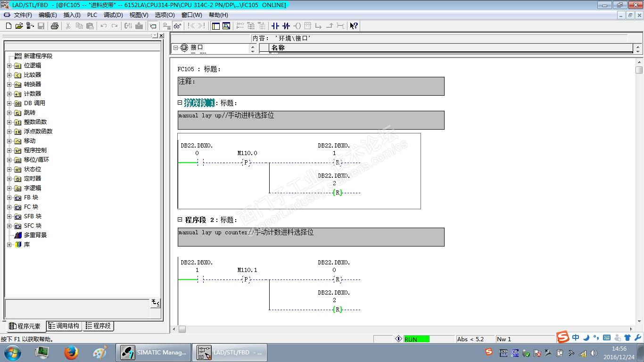644x362 pixels.
Task: Click the Redo arrow toolbar icon
Action: (115, 26)
